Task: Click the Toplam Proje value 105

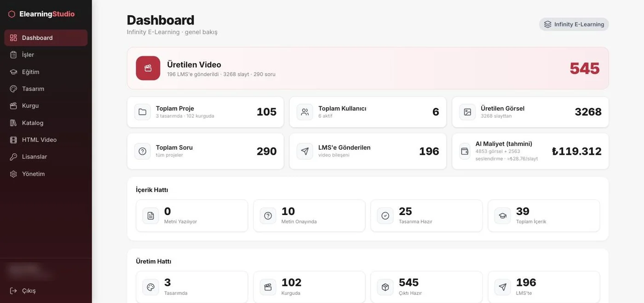Action: coord(267,112)
